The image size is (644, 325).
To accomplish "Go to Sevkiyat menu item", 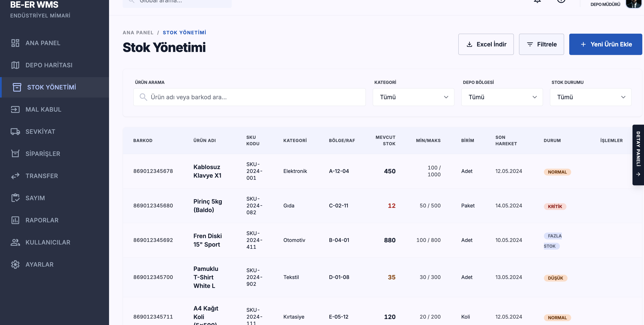I will [55, 131].
